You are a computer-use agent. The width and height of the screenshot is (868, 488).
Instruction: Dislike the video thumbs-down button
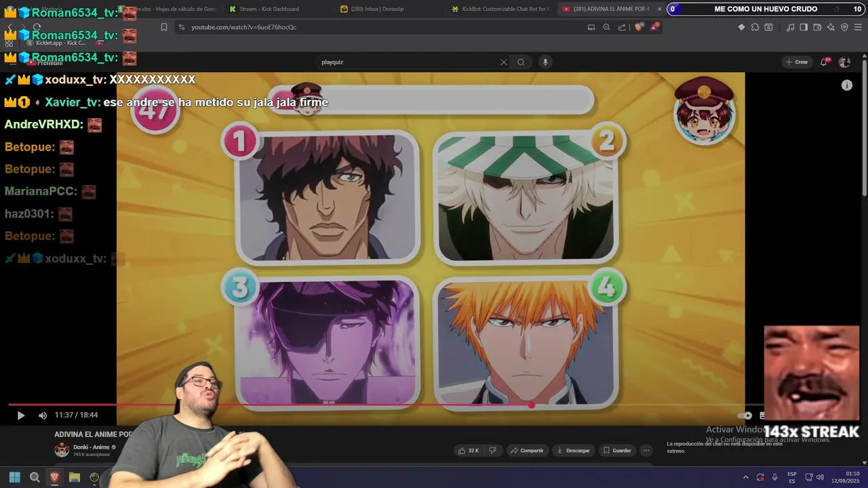(x=493, y=451)
